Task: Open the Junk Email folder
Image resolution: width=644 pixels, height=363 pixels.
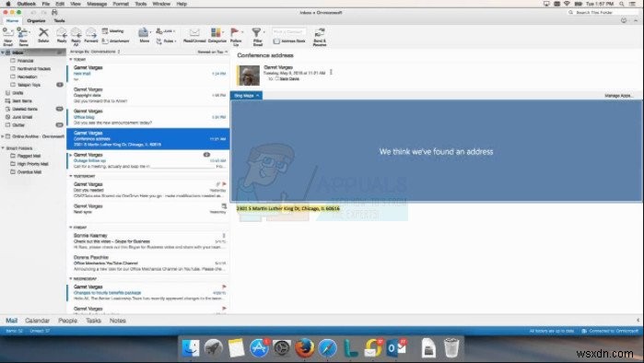Action: point(22,117)
